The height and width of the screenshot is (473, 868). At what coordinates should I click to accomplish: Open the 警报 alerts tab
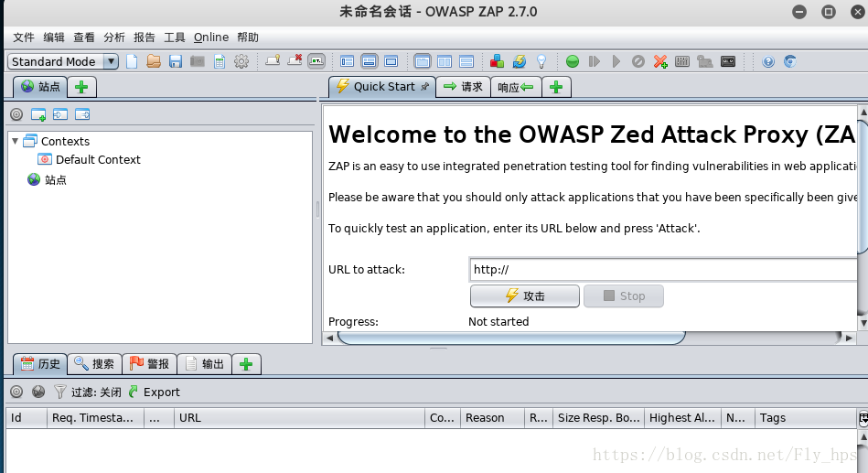click(x=149, y=364)
